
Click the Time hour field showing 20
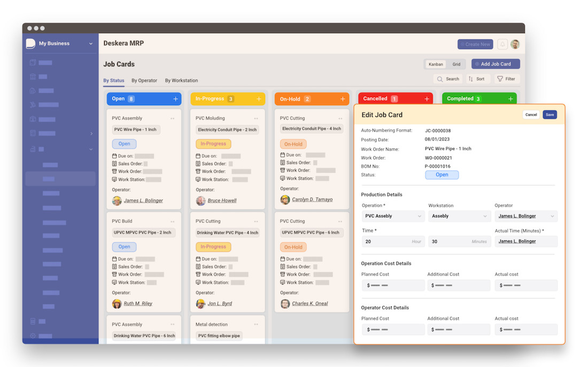point(393,242)
